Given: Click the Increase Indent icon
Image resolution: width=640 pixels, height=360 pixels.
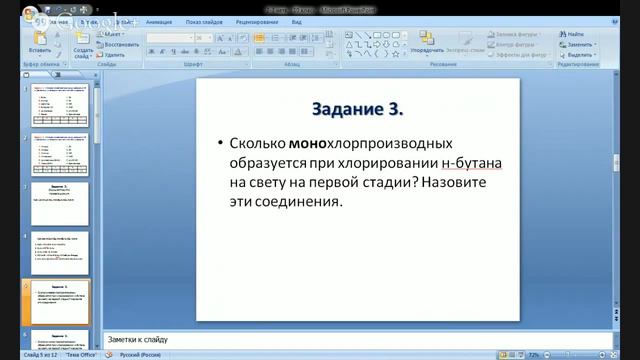Looking at the screenshot, I should click(x=304, y=38).
